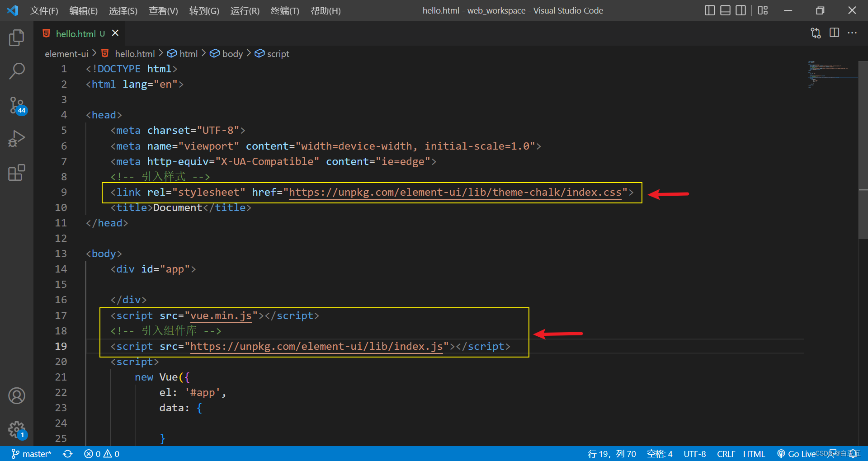The height and width of the screenshot is (461, 868).
Task: Place cursor in div id="app" line
Action: [153, 269]
